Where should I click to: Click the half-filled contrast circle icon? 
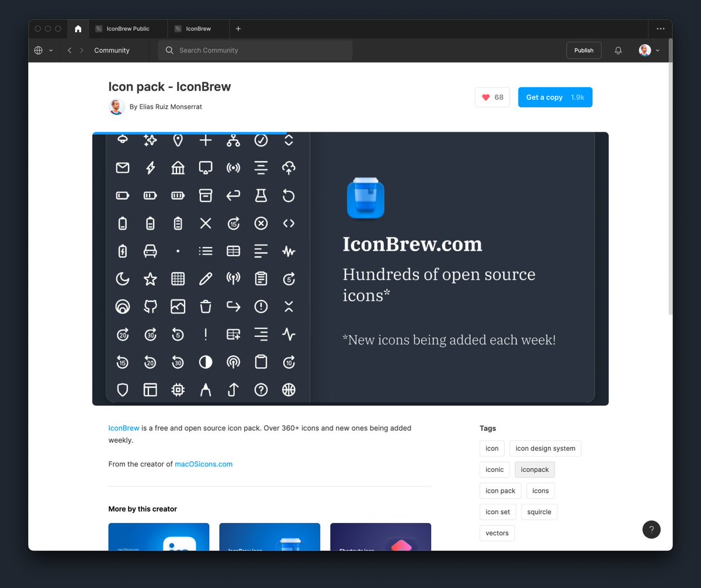point(206,362)
